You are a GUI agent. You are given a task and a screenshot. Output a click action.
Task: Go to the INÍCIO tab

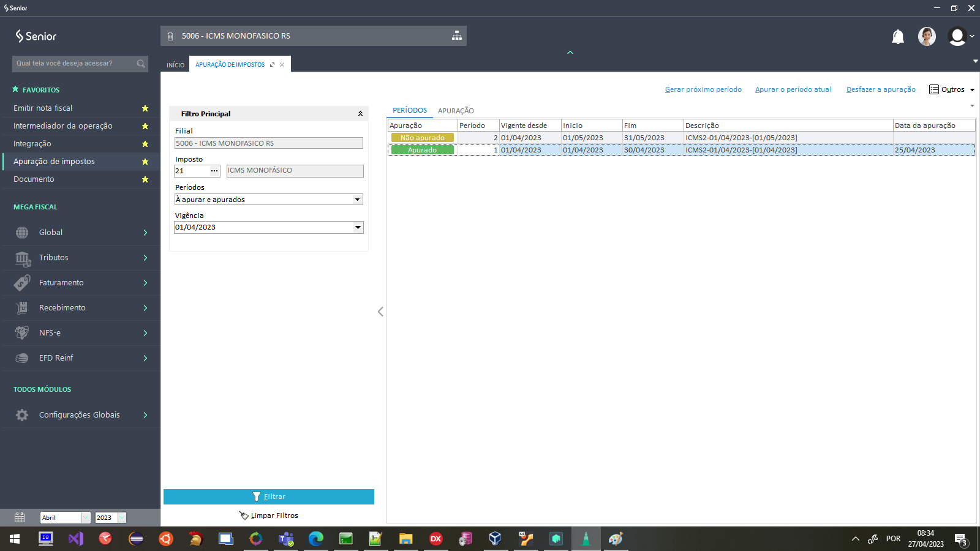click(x=175, y=65)
